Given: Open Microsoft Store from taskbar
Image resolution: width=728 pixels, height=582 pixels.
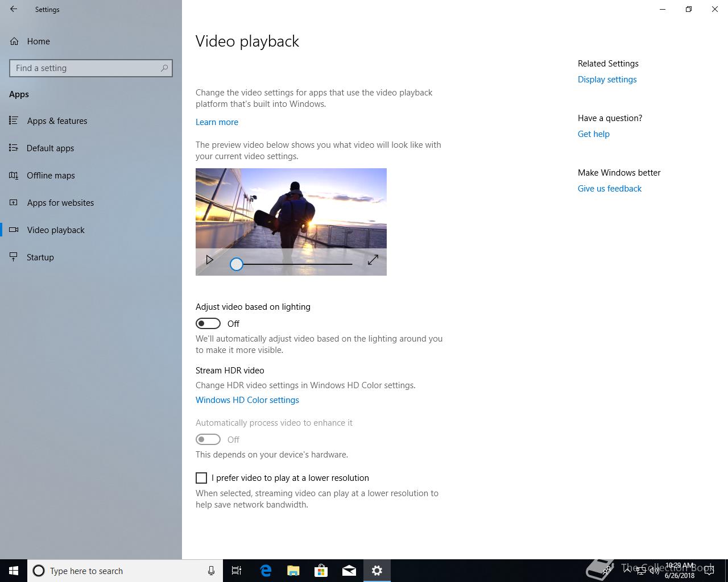Looking at the screenshot, I should click(321, 571).
